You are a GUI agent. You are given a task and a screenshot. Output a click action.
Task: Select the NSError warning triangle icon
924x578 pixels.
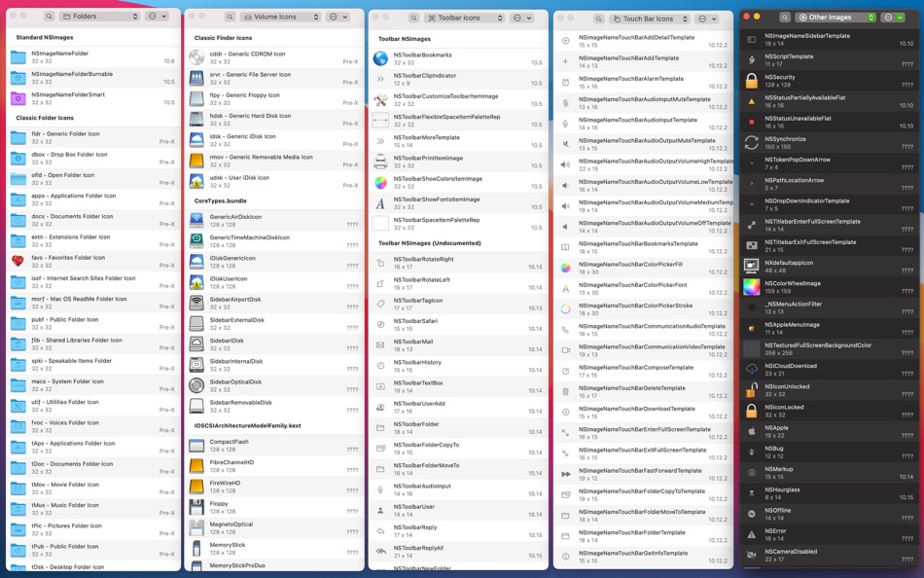coord(751,534)
